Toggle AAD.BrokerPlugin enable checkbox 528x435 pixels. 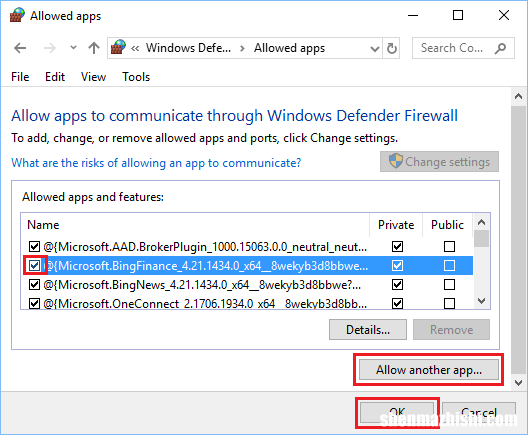(34, 246)
